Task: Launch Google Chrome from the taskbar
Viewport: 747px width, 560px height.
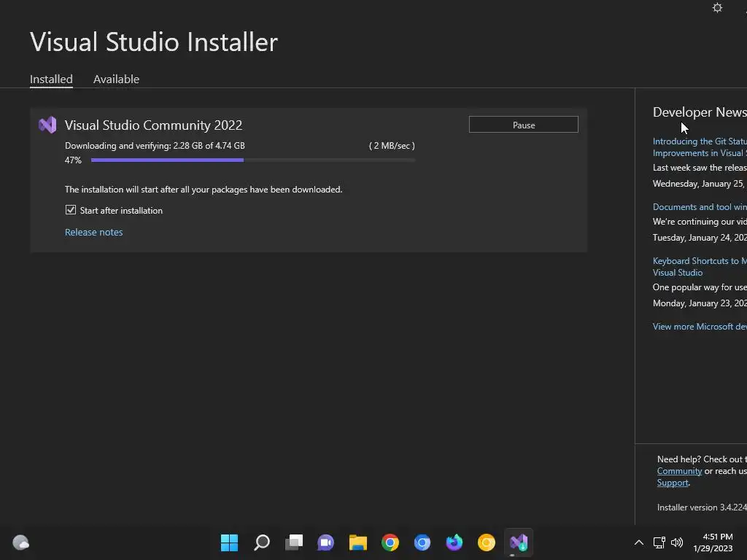Action: pos(390,542)
